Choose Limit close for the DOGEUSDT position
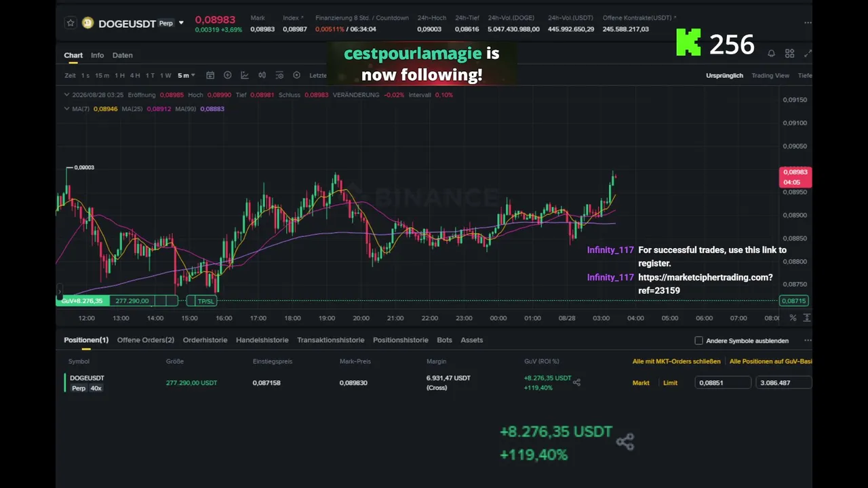Image resolution: width=868 pixels, height=488 pixels. tap(670, 383)
